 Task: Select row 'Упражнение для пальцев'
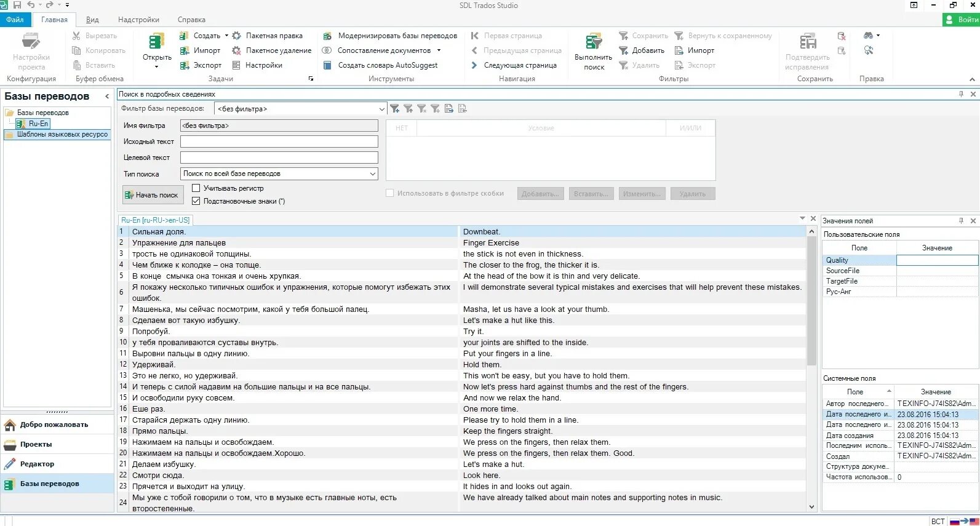461,243
